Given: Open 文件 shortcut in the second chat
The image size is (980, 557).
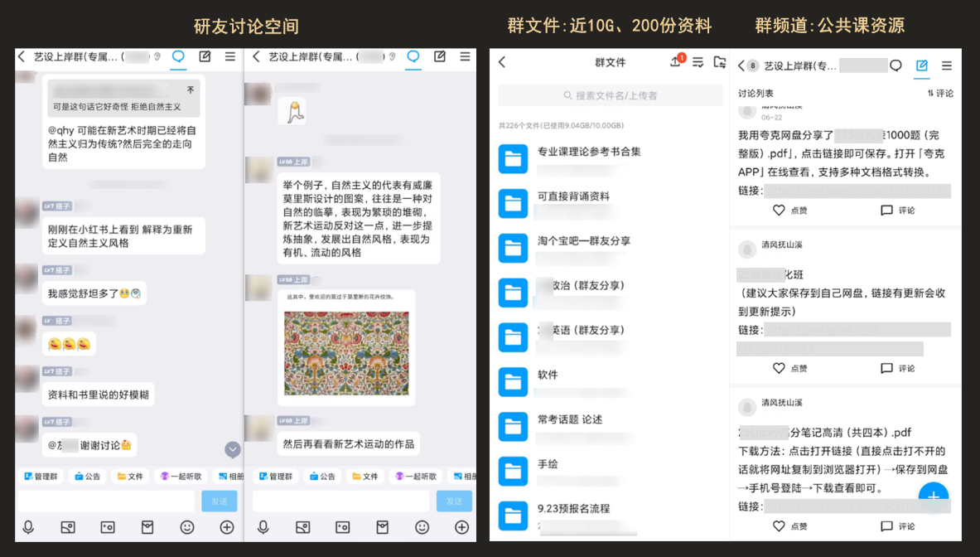Looking at the screenshot, I should pos(365,477).
